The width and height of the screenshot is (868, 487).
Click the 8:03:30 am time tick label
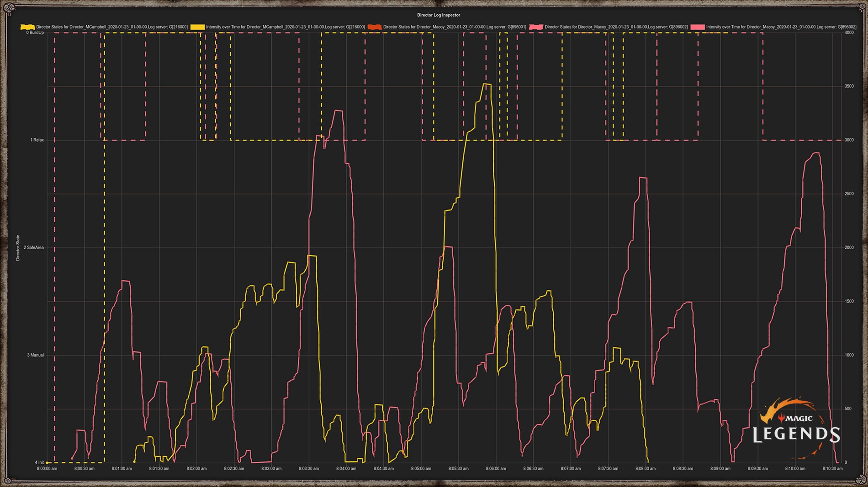(309, 469)
